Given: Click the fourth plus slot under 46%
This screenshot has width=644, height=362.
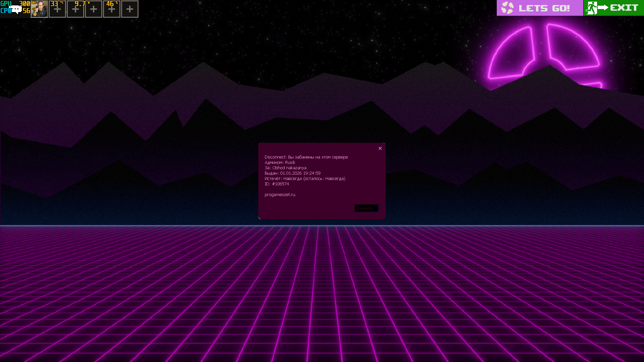Looking at the screenshot, I should (112, 9).
